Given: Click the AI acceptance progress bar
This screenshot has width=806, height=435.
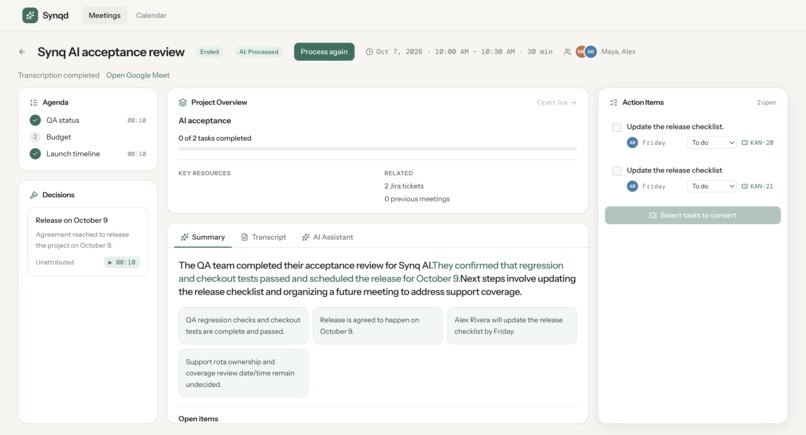Looking at the screenshot, I should coord(378,149).
